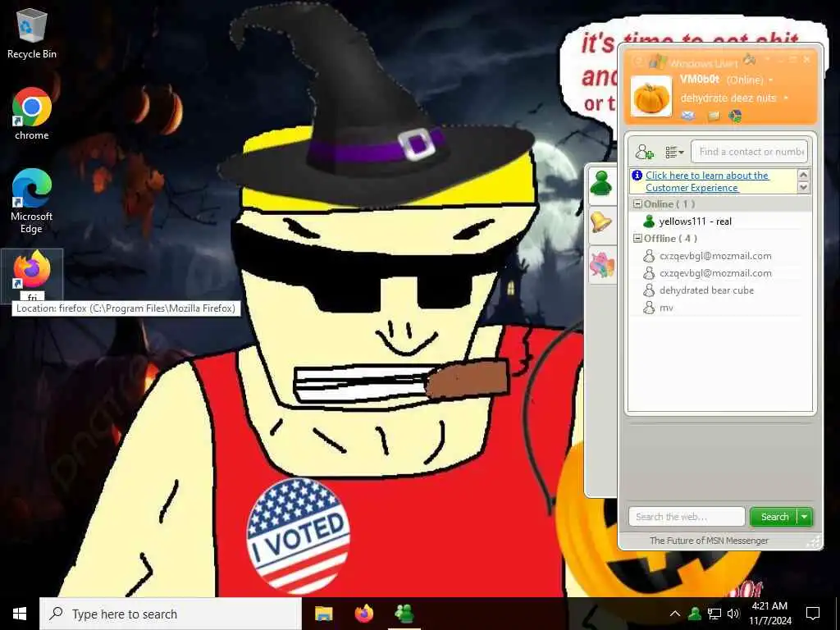Click the Messenger logo in the title bar
This screenshot has width=840, height=630.
[657, 62]
